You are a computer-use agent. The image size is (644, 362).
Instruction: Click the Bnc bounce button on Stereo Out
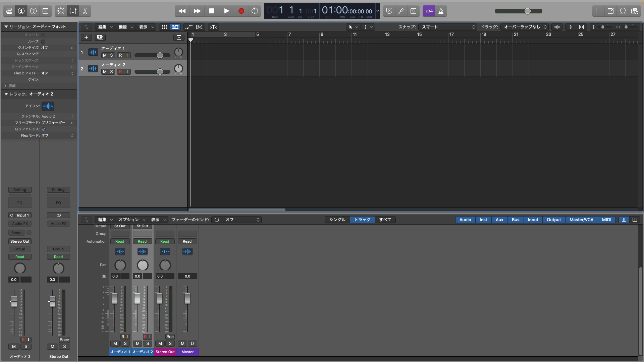tap(170, 337)
